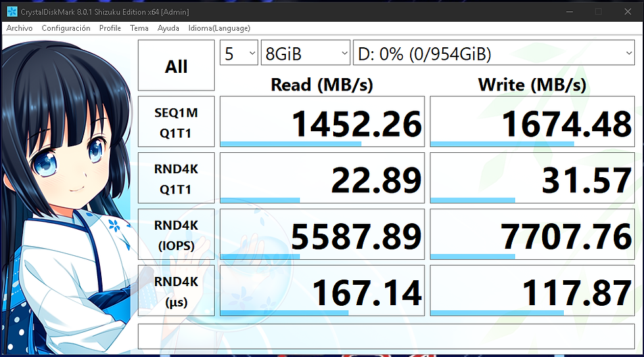Viewport: 644px width, 357px height.
Task: Select the 1452.26 sequential read value
Action: 322,121
